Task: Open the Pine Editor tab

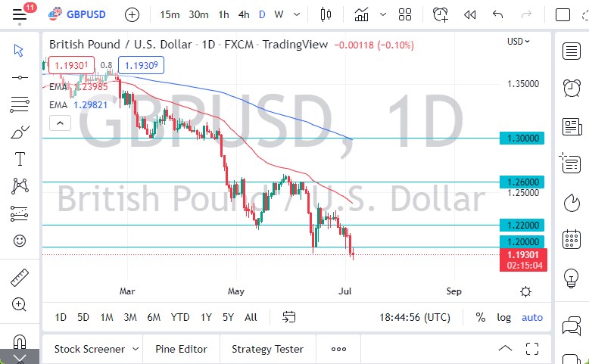Action: [x=181, y=349]
